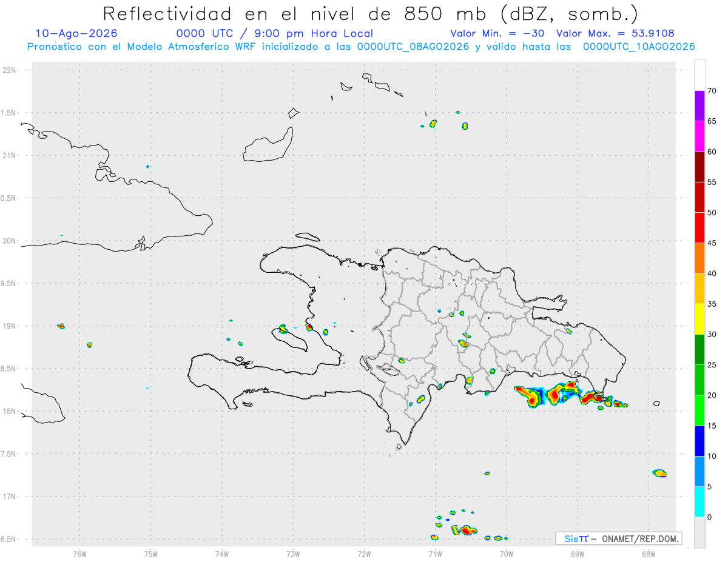The height and width of the screenshot is (562, 728).
Task: Click the 'Valor Min. = -30' text
Action: (499, 33)
